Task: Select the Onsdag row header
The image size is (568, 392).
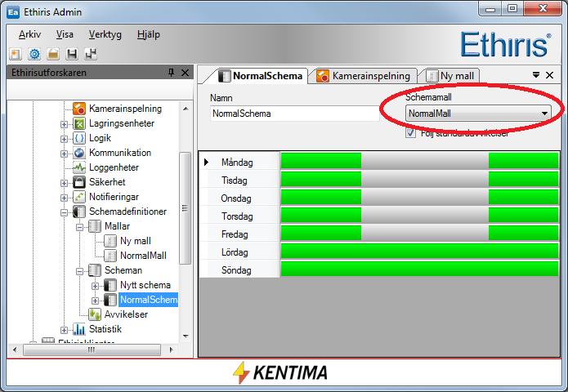Action: point(239,198)
